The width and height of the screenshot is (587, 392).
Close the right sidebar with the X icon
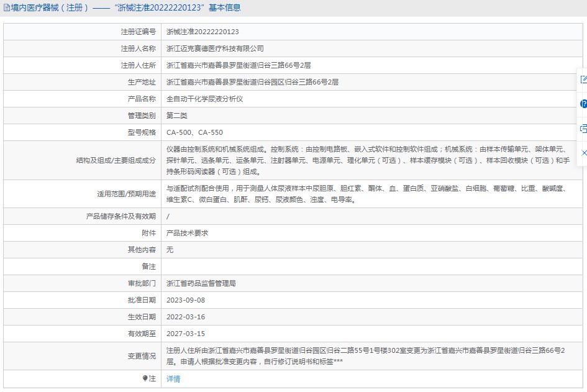tap(584, 153)
